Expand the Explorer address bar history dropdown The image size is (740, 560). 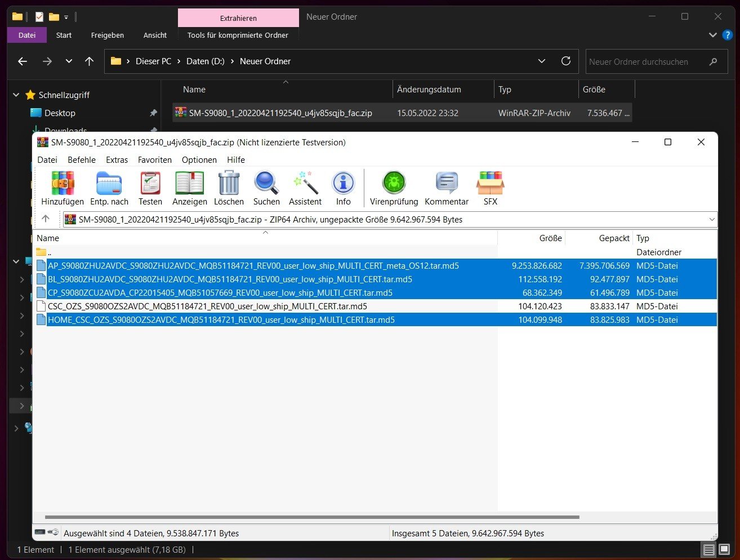pyautogui.click(x=542, y=61)
